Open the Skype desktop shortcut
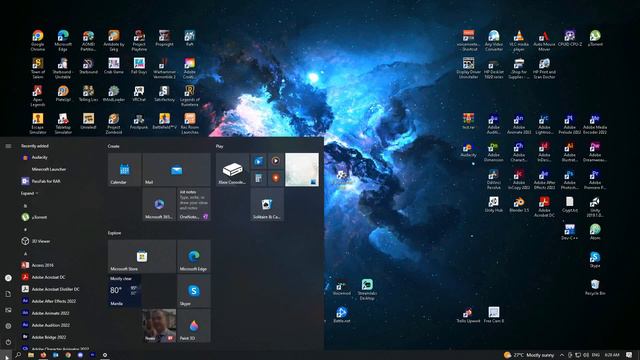Screen dimensions: 640x360 click(x=595, y=260)
